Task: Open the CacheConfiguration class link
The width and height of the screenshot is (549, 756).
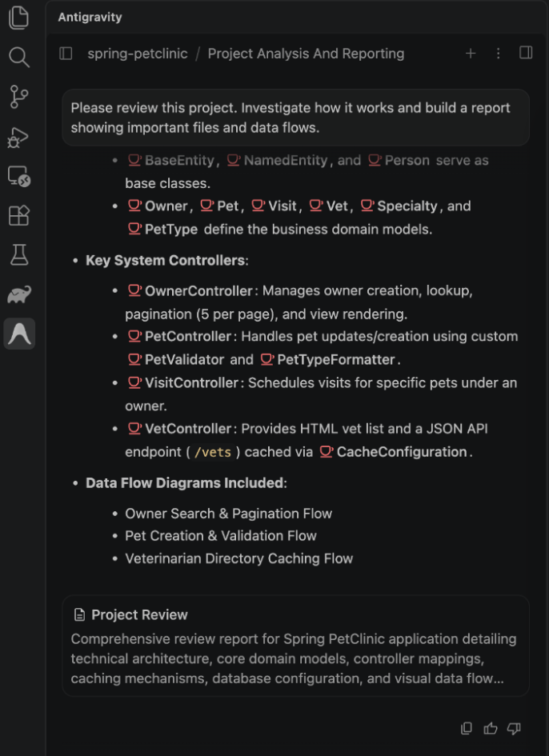Action: click(393, 452)
